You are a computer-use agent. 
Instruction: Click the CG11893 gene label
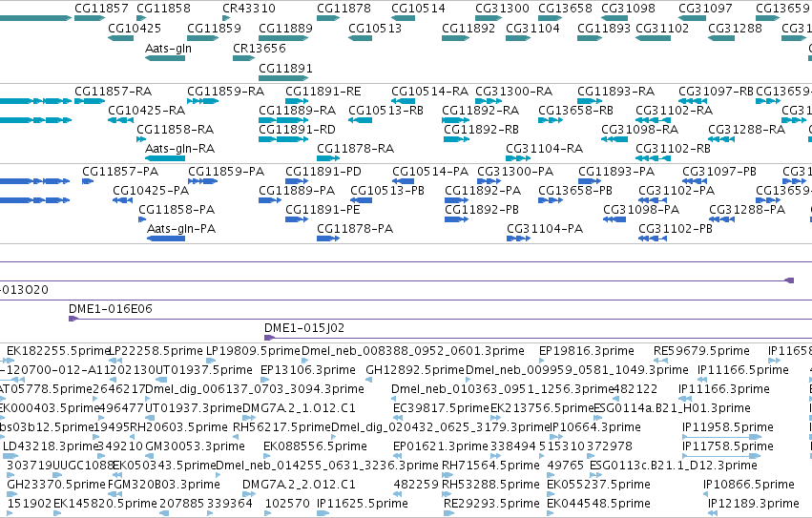click(604, 28)
